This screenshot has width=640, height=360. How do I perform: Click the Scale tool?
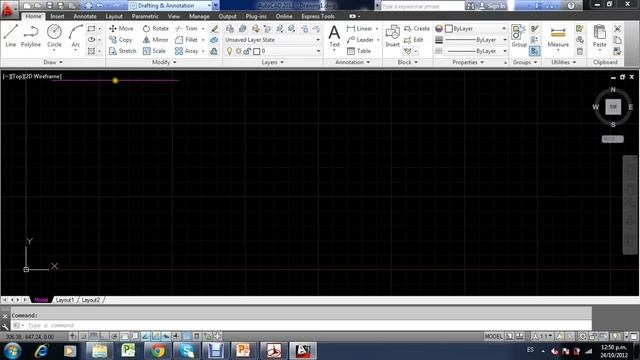click(x=154, y=51)
